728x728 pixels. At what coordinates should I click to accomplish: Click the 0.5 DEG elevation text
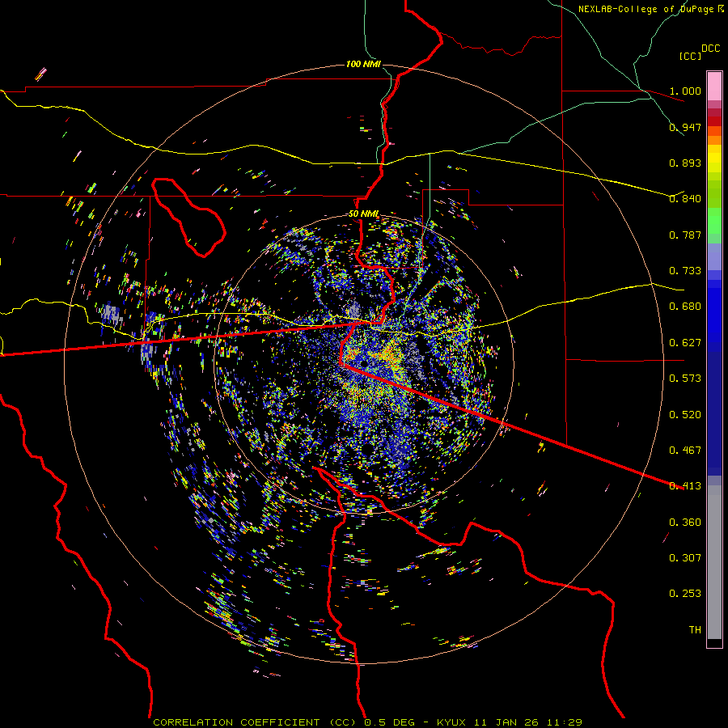click(x=390, y=722)
